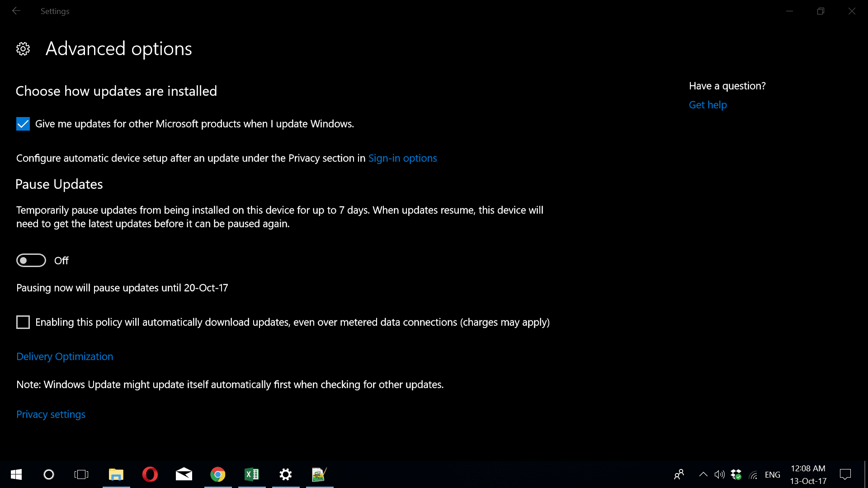Check the metered data connections checkbox
This screenshot has height=488, width=868.
[x=23, y=322]
